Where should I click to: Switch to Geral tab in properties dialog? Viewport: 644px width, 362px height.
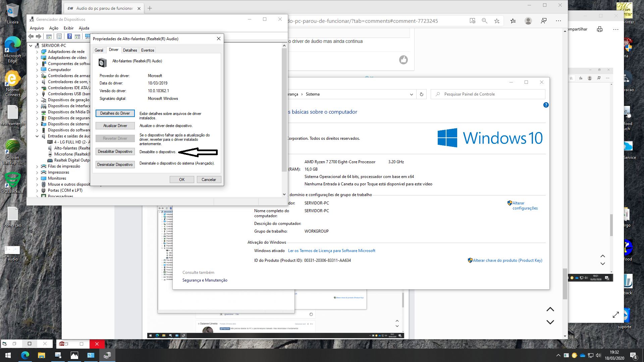99,50
